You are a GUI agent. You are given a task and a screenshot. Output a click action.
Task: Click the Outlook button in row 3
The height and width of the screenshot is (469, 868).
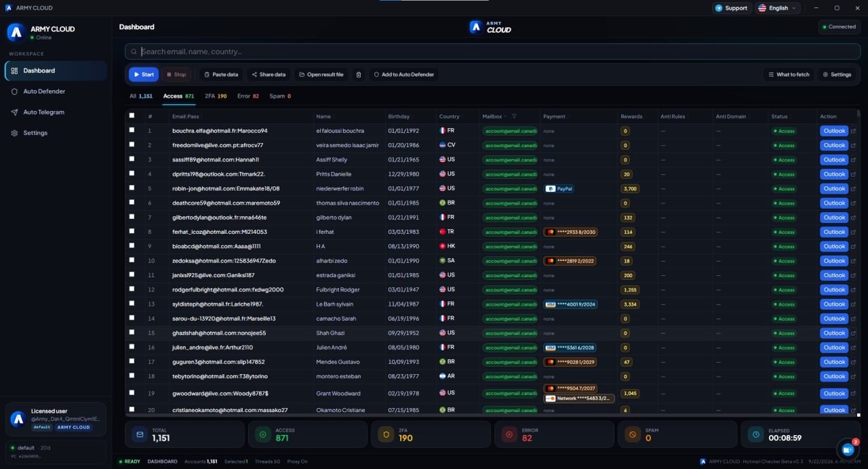point(834,160)
